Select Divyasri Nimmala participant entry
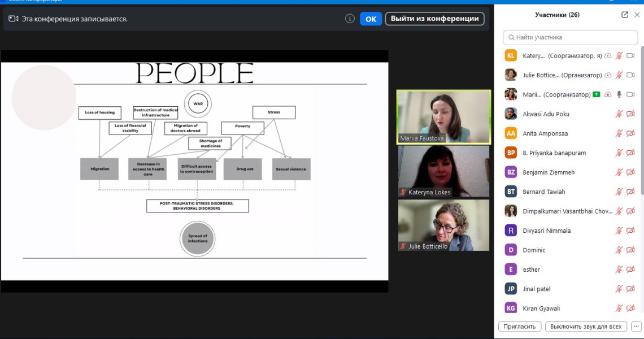This screenshot has width=644, height=339. (546, 231)
